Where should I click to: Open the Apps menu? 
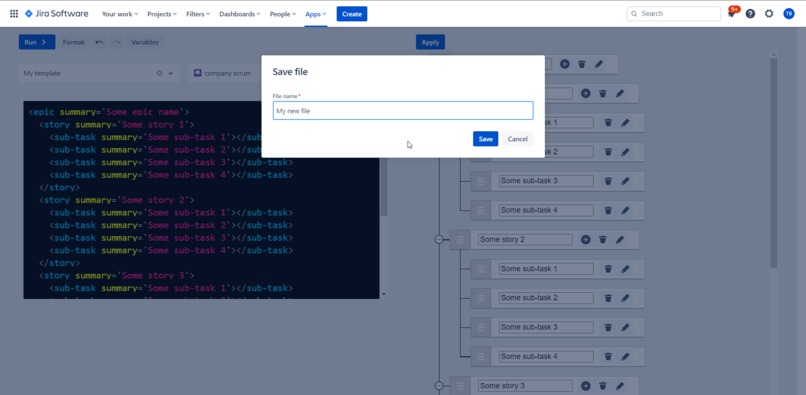click(x=316, y=14)
